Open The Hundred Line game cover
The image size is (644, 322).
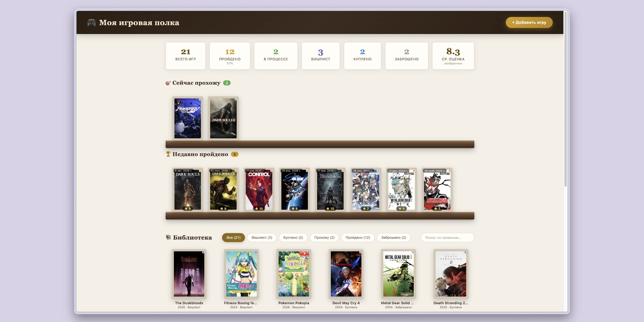[x=188, y=118]
